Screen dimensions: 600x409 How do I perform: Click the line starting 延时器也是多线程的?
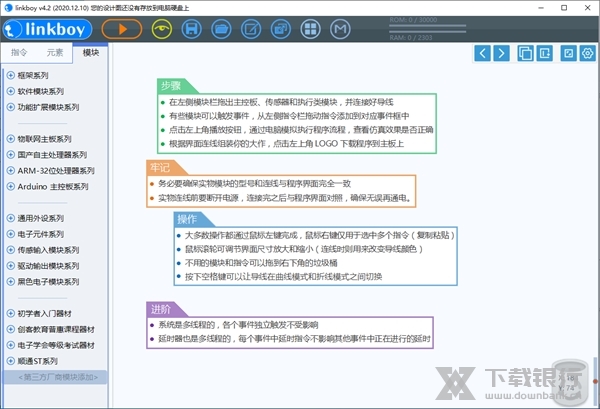coord(294,339)
